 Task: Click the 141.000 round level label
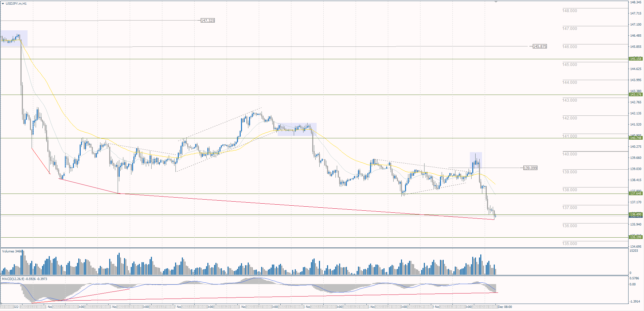click(569, 136)
